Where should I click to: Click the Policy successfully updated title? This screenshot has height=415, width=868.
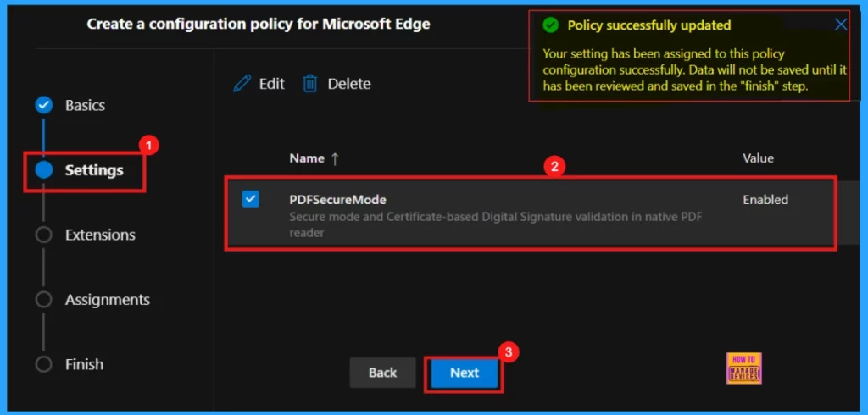[x=648, y=25]
